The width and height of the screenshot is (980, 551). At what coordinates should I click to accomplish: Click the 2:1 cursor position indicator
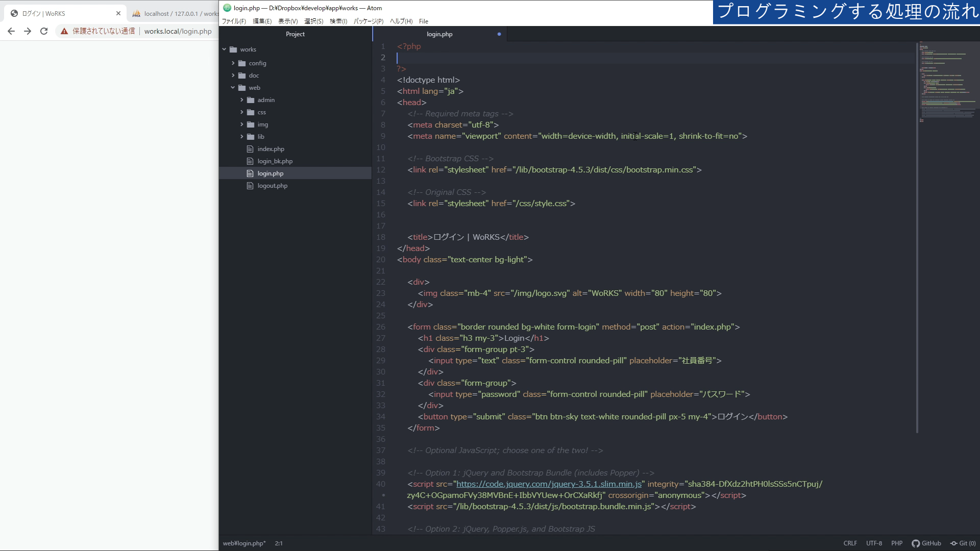pyautogui.click(x=279, y=543)
